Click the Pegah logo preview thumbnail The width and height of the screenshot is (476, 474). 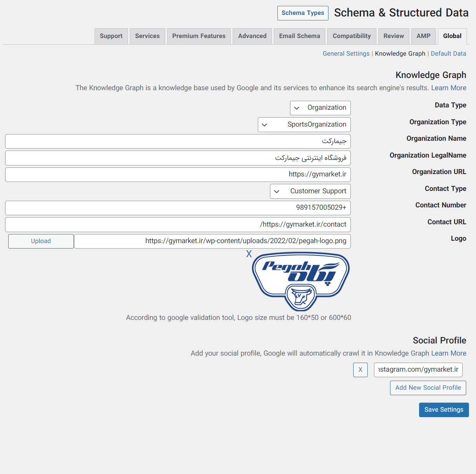pos(301,281)
